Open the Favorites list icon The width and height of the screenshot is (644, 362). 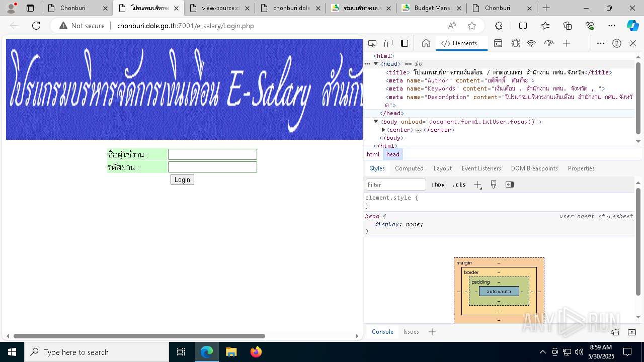pos(545,26)
